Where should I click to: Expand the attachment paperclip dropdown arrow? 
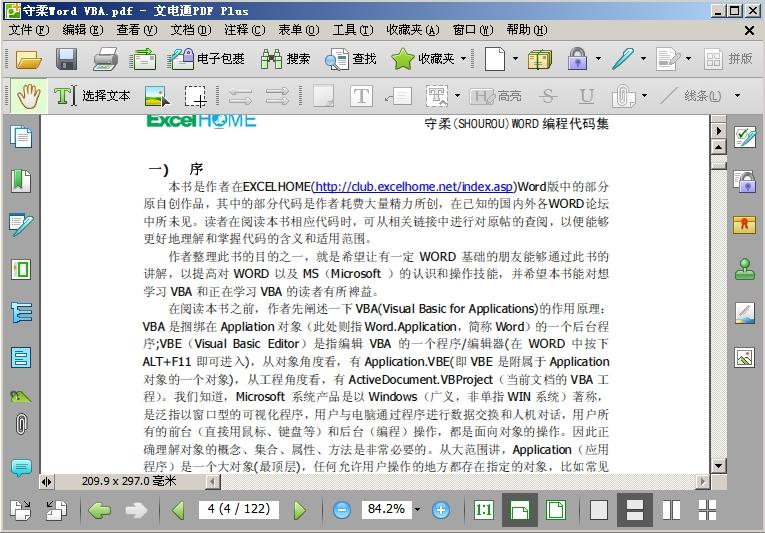tap(644, 96)
